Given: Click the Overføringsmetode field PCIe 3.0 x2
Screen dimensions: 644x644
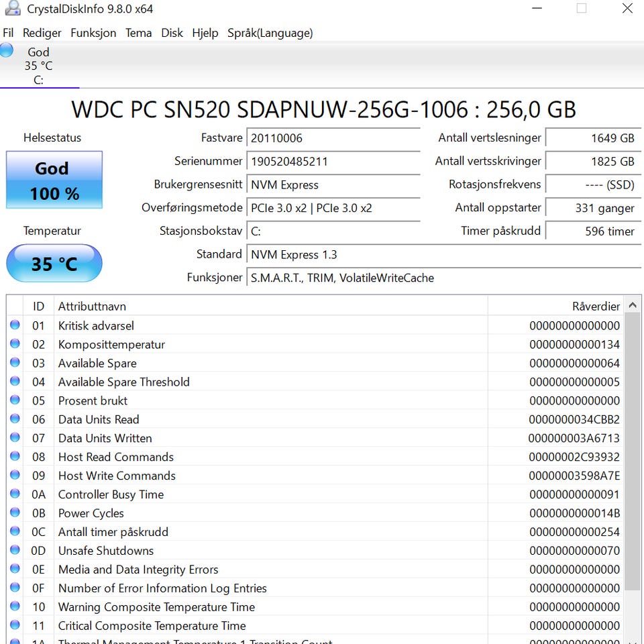Looking at the screenshot, I should (333, 208).
